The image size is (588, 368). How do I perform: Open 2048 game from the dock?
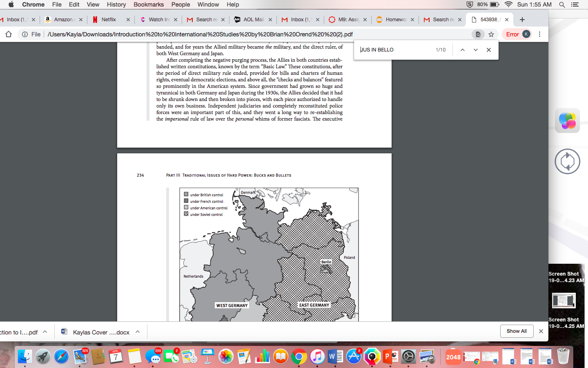pos(453,357)
